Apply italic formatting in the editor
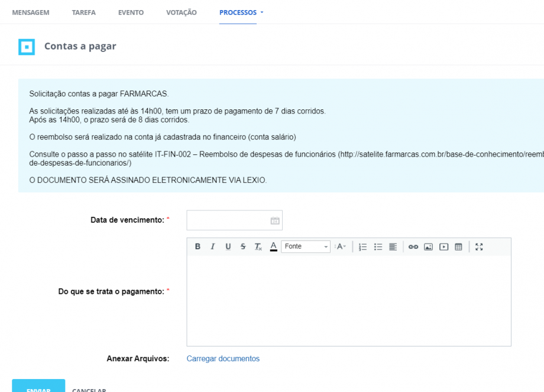Image resolution: width=544 pixels, height=392 pixels. click(x=213, y=247)
